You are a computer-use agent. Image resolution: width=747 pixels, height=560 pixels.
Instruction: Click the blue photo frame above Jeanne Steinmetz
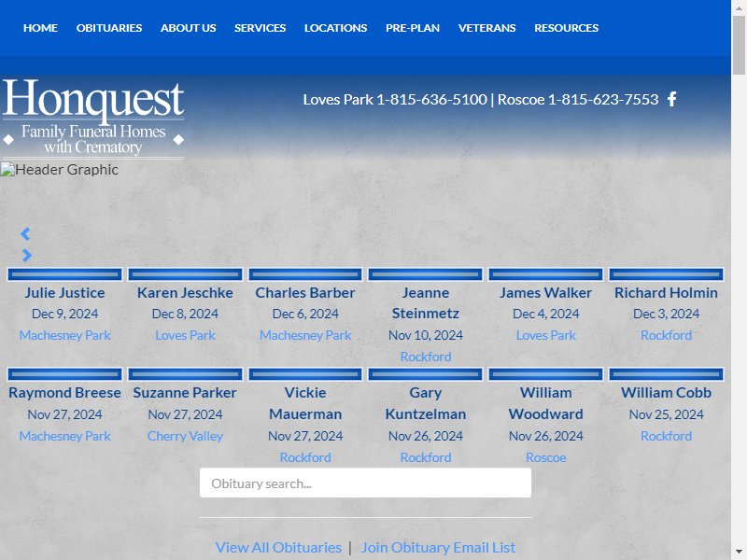coord(426,274)
